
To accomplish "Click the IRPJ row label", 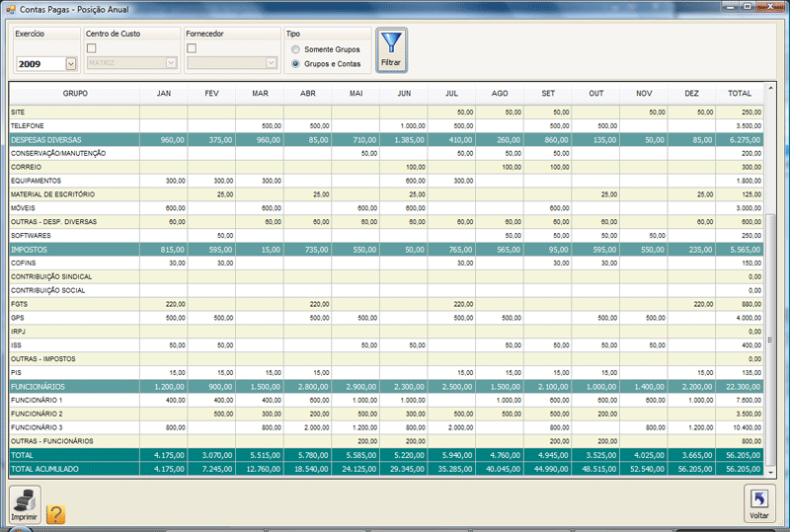I will pyautogui.click(x=18, y=332).
